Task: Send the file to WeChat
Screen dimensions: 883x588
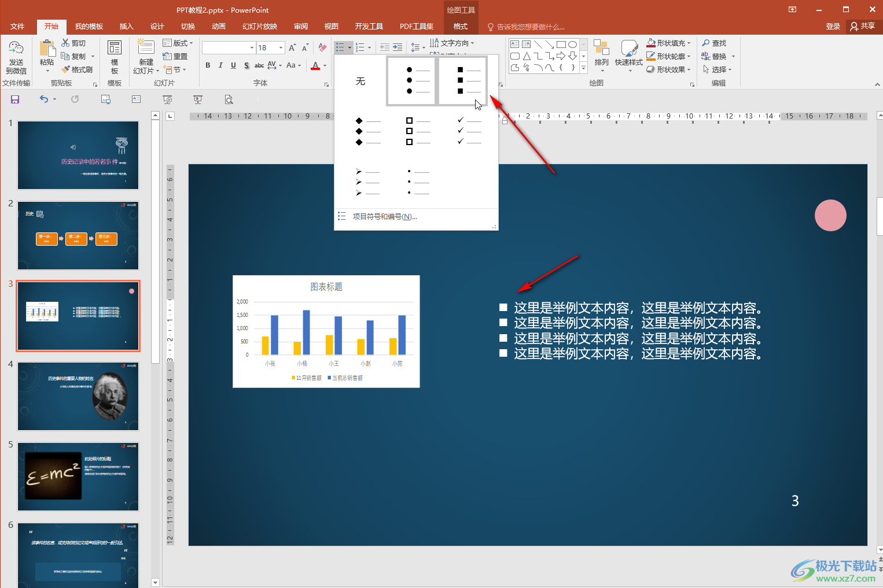Action: point(16,57)
